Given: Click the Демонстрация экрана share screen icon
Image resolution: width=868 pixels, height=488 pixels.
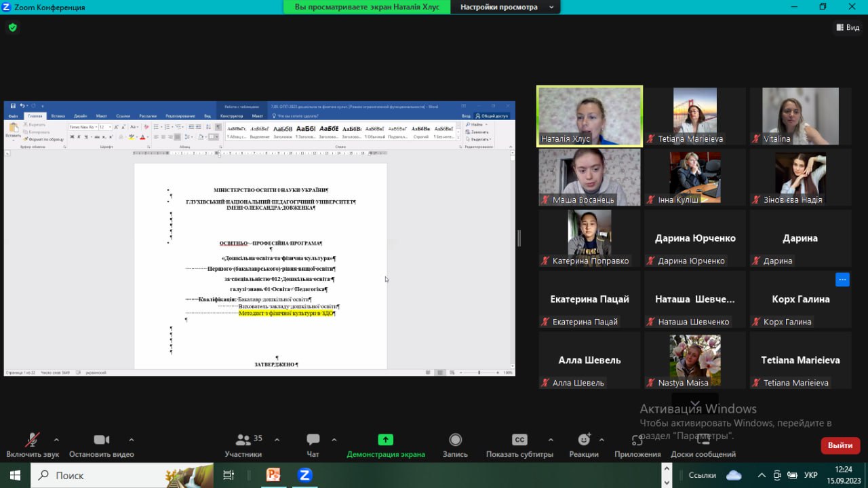Looking at the screenshot, I should [385, 440].
